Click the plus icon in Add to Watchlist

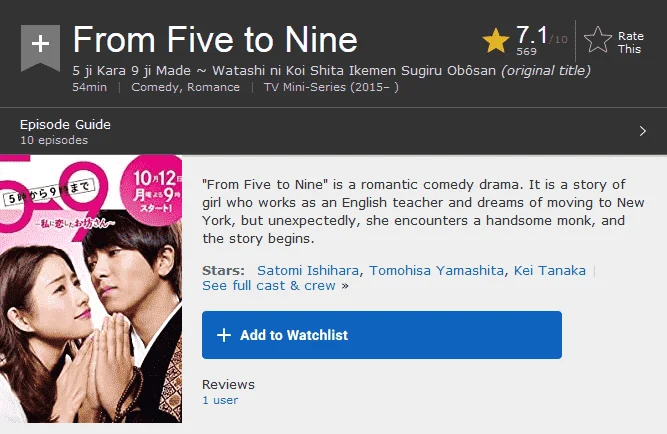[x=224, y=335]
